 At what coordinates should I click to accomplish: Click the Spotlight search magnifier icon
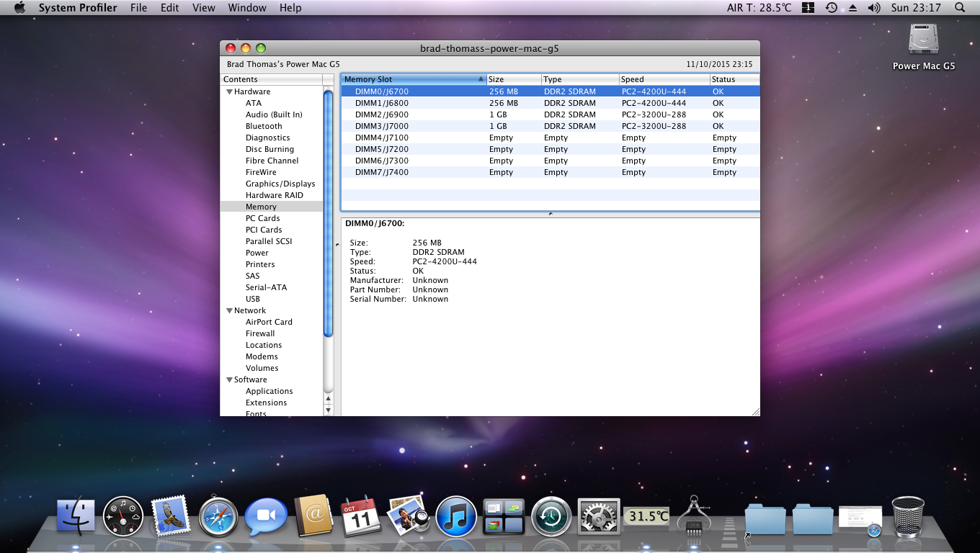[x=959, y=8]
